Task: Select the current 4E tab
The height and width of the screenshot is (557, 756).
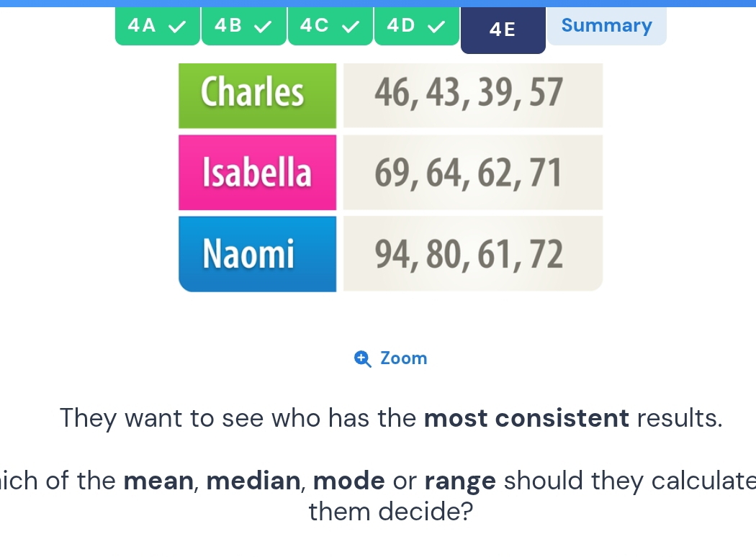Action: click(x=503, y=30)
